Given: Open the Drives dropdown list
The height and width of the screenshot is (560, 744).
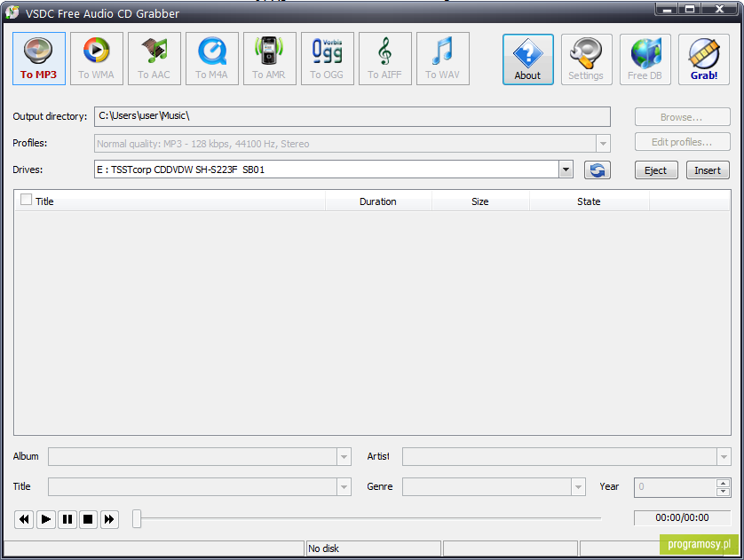Looking at the screenshot, I should click(566, 170).
